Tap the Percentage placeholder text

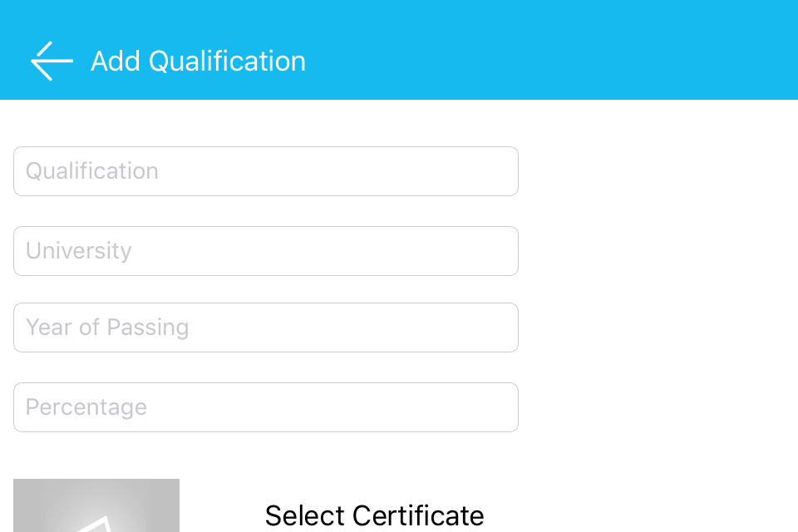coord(86,407)
